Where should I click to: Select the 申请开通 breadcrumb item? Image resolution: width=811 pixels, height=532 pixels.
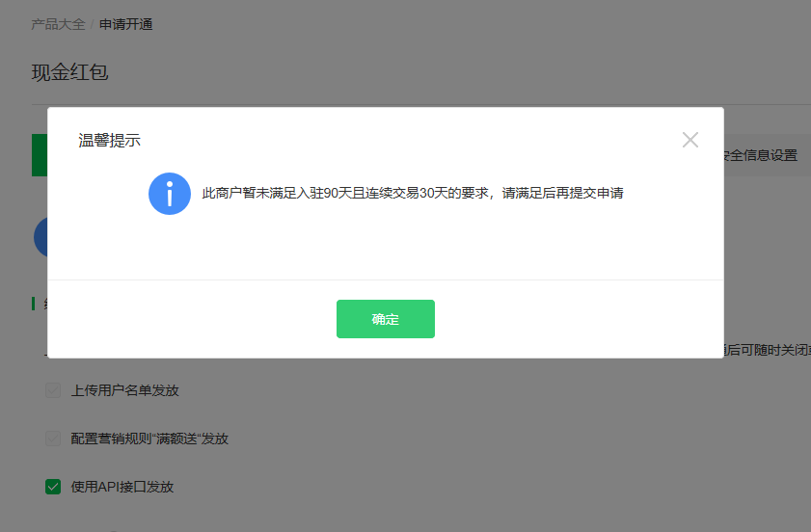[x=125, y=24]
